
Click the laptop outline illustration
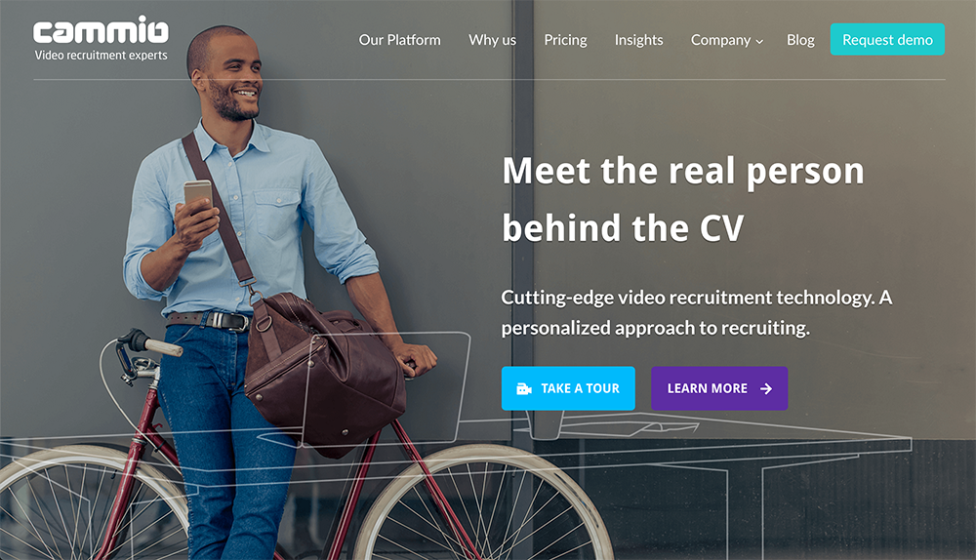[x=386, y=389]
